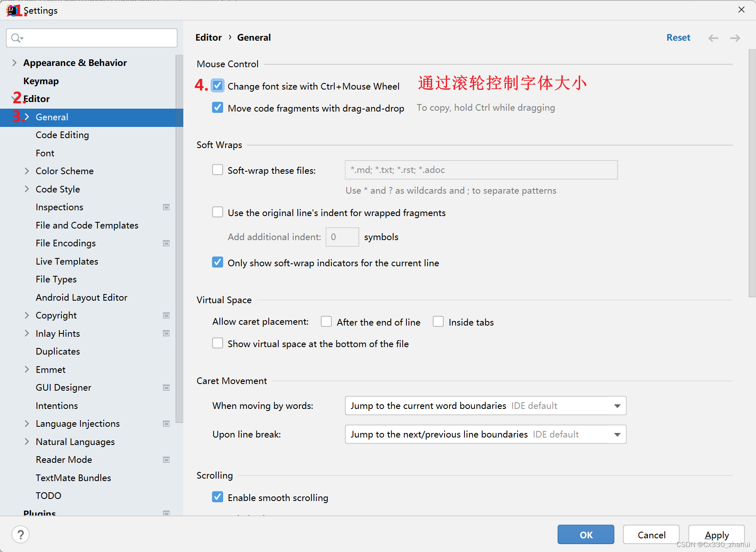Image resolution: width=756 pixels, height=552 pixels.
Task: Close the Settings dialog
Action: click(x=741, y=10)
